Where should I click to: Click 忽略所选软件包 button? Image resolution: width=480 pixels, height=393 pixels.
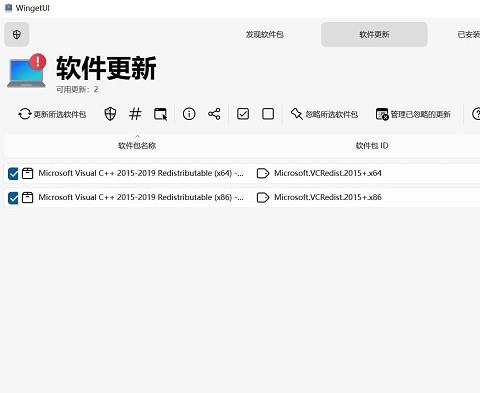(324, 114)
